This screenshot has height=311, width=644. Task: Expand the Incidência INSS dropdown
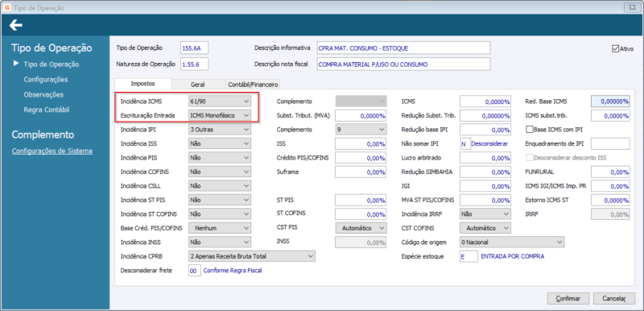219,243
